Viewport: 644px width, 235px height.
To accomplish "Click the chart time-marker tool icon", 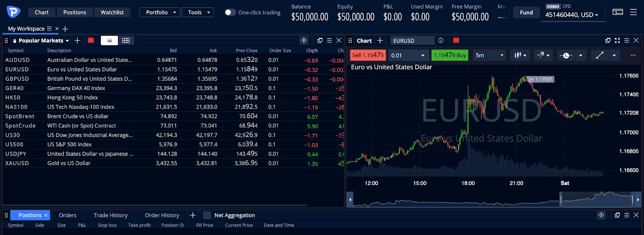I will pyautogui.click(x=566, y=55).
